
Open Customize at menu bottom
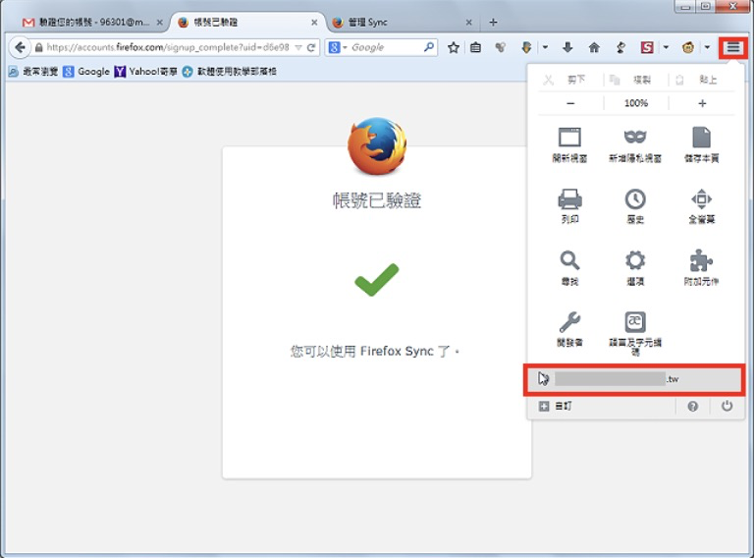coord(555,406)
